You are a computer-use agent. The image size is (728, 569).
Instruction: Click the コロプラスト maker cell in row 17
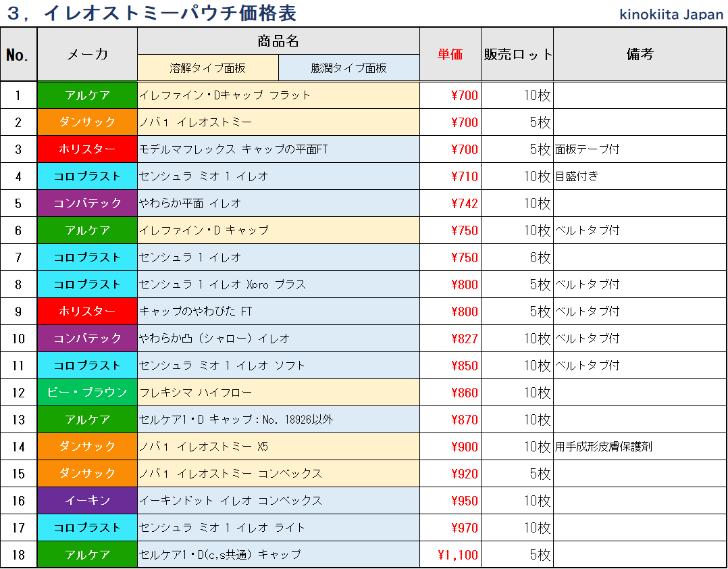tap(87, 526)
